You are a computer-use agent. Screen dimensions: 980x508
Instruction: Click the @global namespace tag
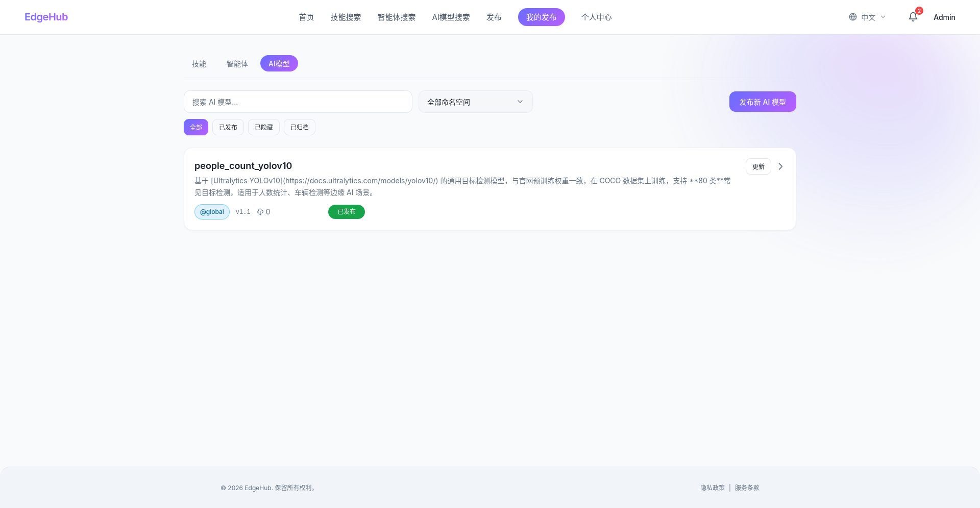pyautogui.click(x=212, y=212)
